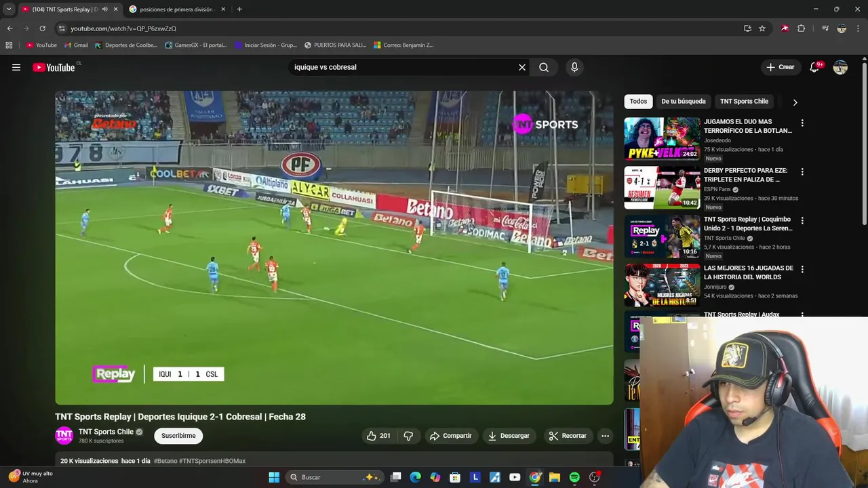Open the Chrome extensions puzzle icon
This screenshot has height=488, width=868.
point(802,28)
